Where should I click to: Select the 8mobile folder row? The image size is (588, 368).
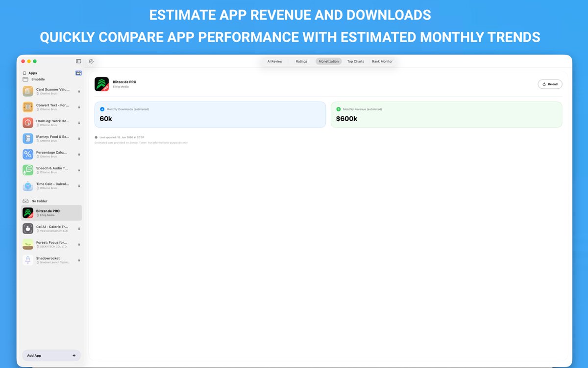51,79
